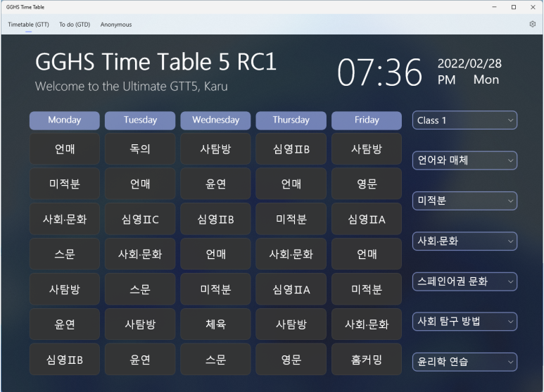Open Wednesday's 스문 cell
Image resolution: width=544 pixels, height=392 pixels.
pos(215,360)
